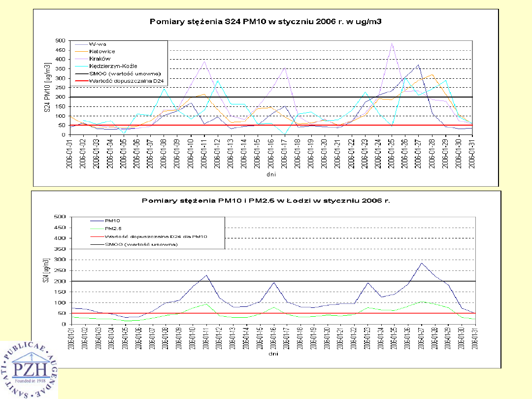
Task: Click the PZH institute logo
Action: pyautogui.click(x=28, y=369)
